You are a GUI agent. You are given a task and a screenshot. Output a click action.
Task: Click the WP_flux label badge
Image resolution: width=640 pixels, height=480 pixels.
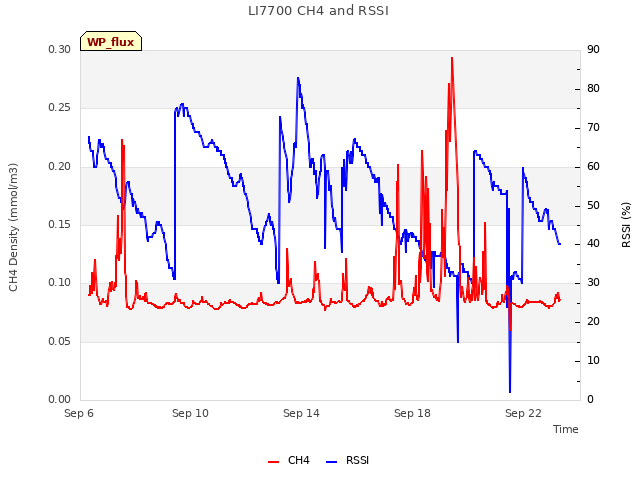coord(111,41)
